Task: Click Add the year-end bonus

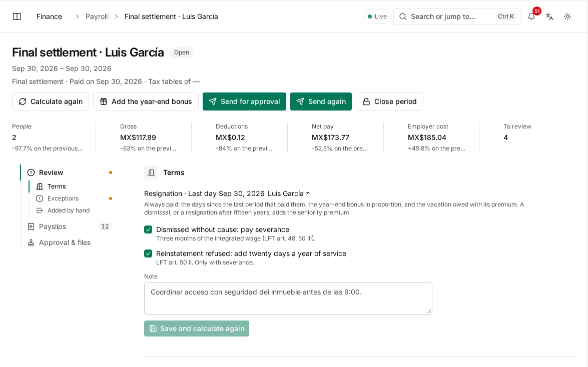Action: tap(146, 101)
